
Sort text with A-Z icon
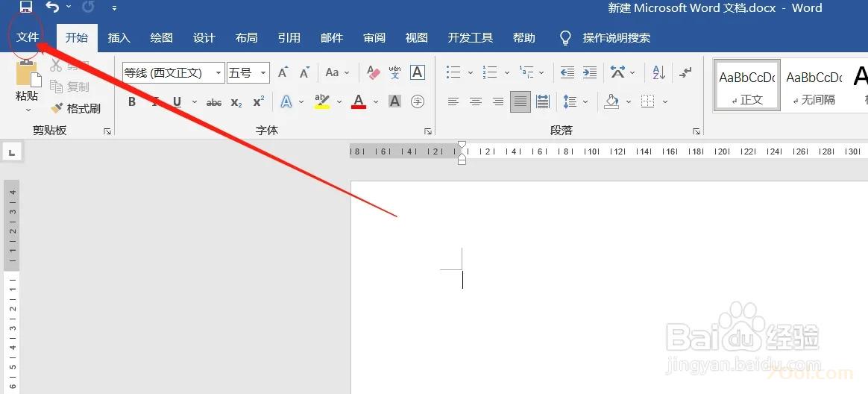tap(658, 72)
